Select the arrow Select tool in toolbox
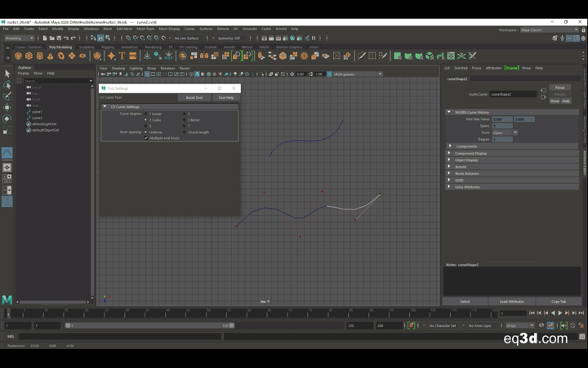The image size is (588, 368). (x=7, y=74)
